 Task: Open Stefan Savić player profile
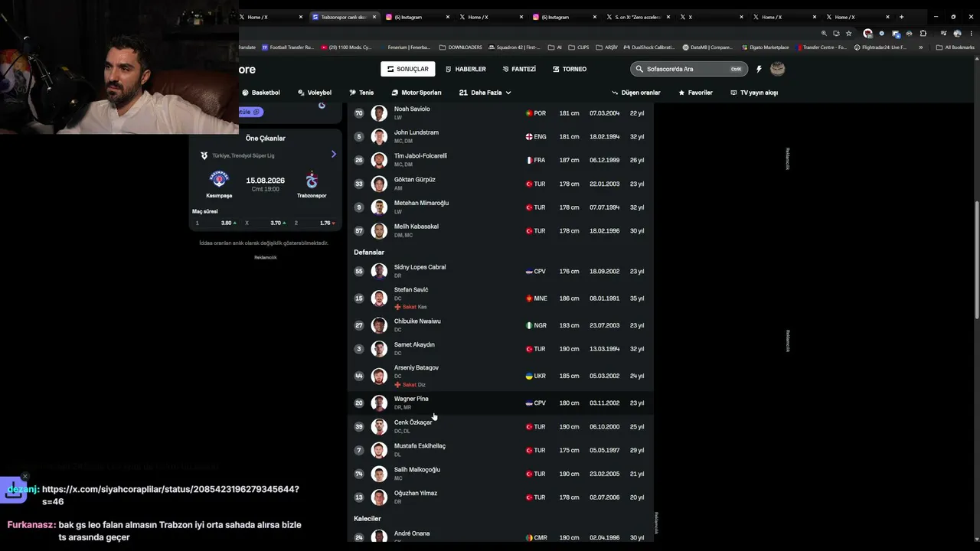coord(501,298)
